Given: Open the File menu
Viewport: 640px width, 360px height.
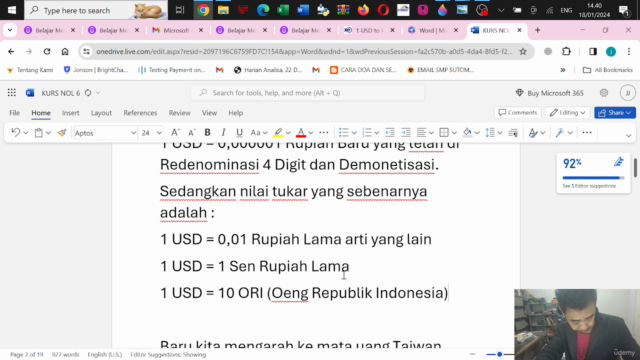Looking at the screenshot, I should pos(14,113).
